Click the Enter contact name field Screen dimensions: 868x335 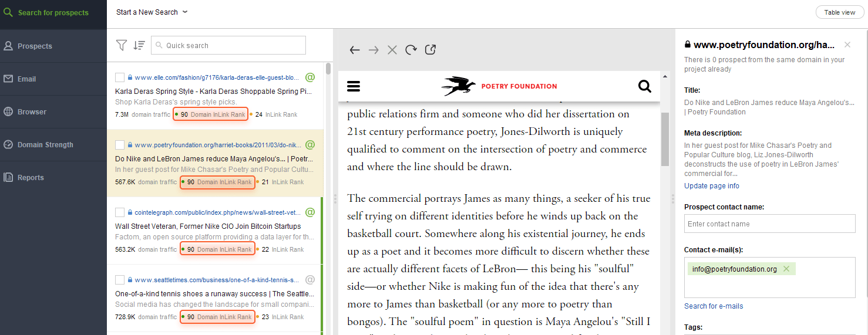769,224
